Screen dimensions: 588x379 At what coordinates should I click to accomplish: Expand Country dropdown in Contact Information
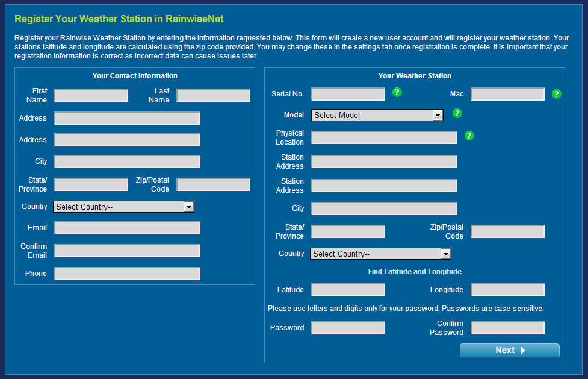(123, 207)
